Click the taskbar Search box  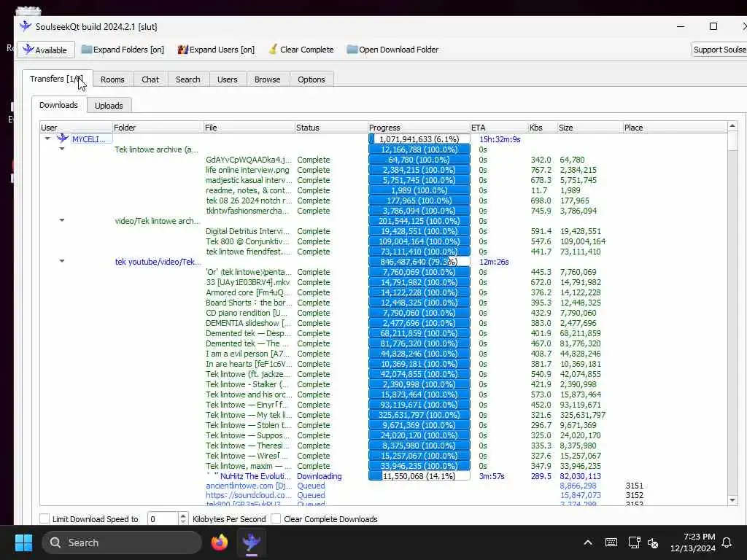122,542
